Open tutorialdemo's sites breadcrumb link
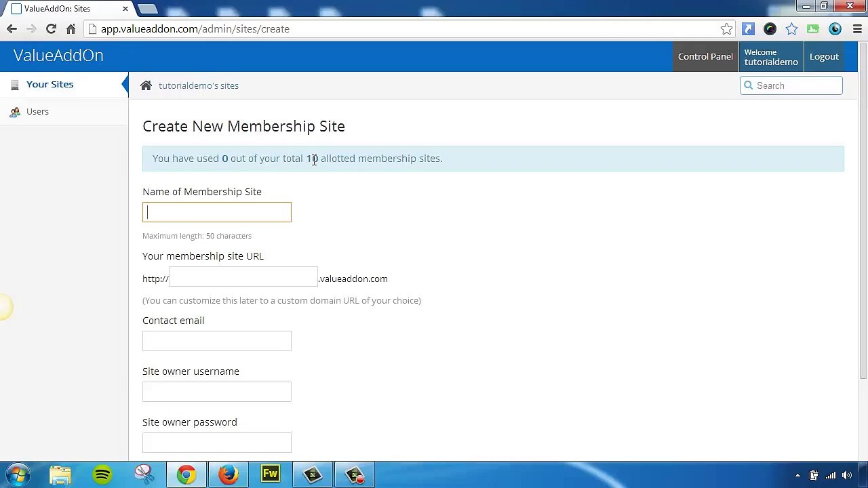This screenshot has width=868, height=488. (x=199, y=86)
